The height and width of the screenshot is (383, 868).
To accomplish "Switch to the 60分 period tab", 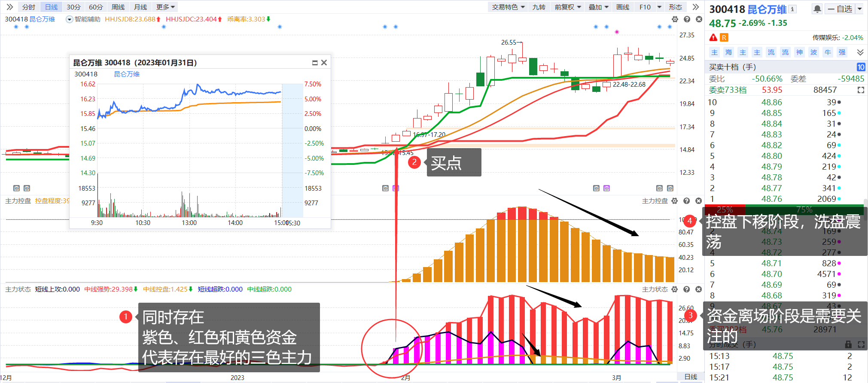I will point(96,7).
